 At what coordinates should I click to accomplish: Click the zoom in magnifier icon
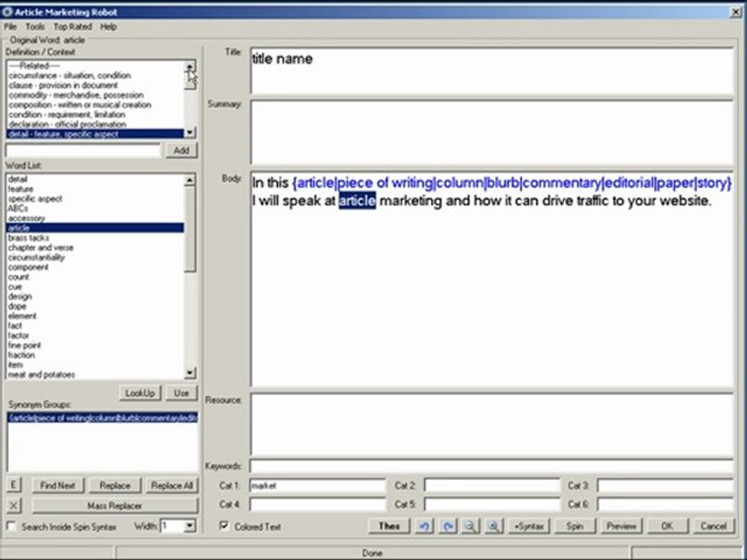[493, 527]
